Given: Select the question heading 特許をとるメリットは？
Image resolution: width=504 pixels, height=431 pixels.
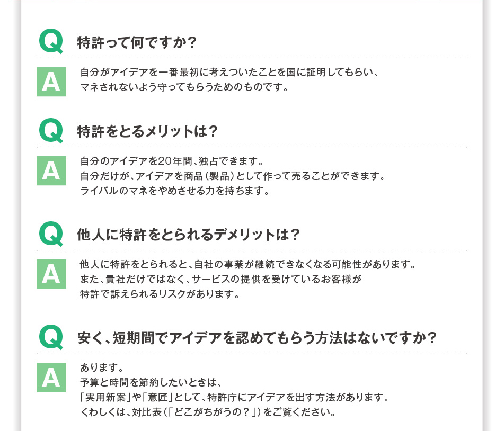Looking at the screenshot, I should tap(148, 131).
